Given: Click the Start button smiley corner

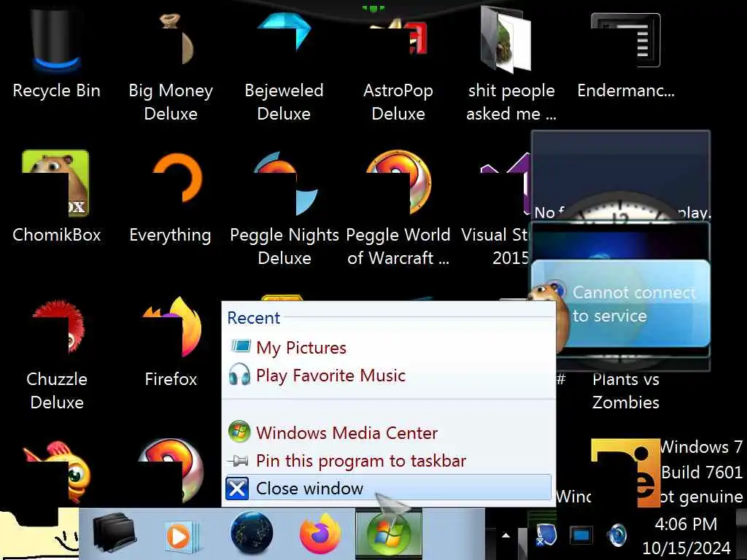Looking at the screenshot, I should coord(38,534).
